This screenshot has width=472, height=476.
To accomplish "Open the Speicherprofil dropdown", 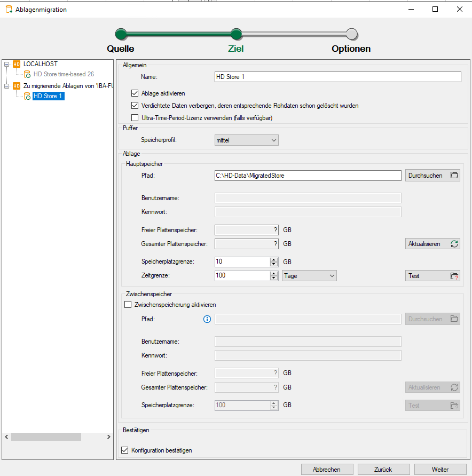I will pos(246,140).
